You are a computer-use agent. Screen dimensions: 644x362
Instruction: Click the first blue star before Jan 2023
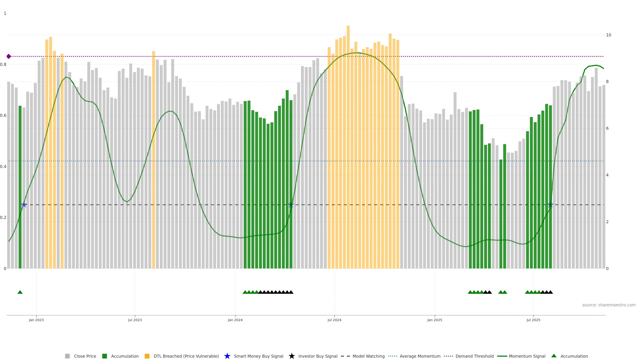tap(24, 205)
